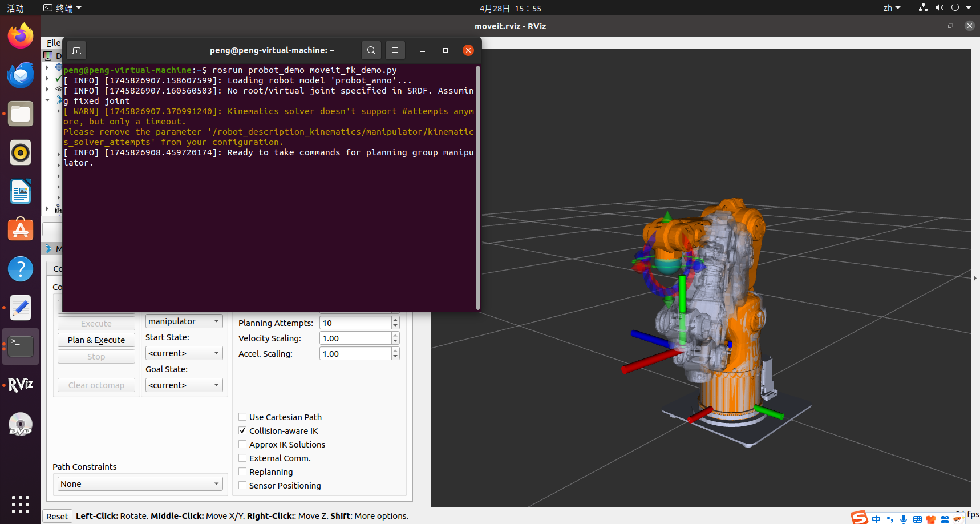Screen dimensions: 980x524
Task: Open the 活动 Activities overview
Action: pyautogui.click(x=15, y=8)
